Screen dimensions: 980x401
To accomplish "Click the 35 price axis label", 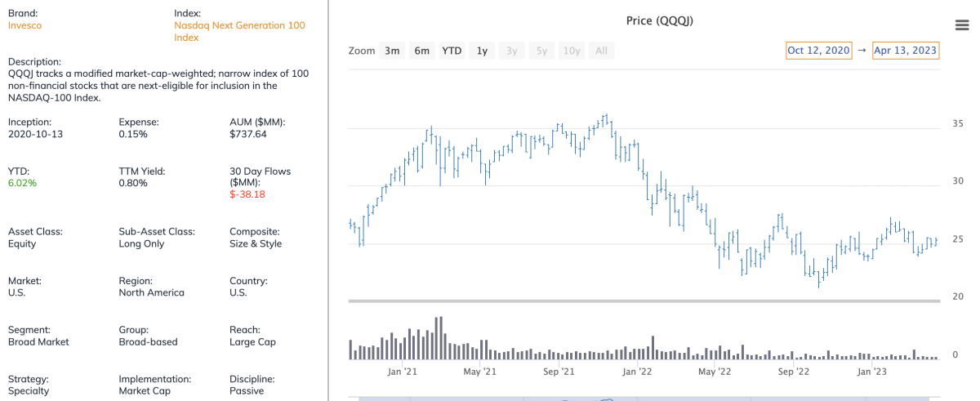I will click(959, 123).
